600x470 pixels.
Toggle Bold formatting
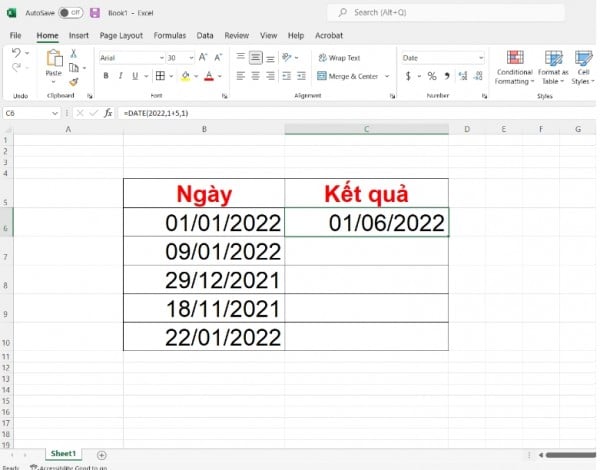tap(106, 76)
